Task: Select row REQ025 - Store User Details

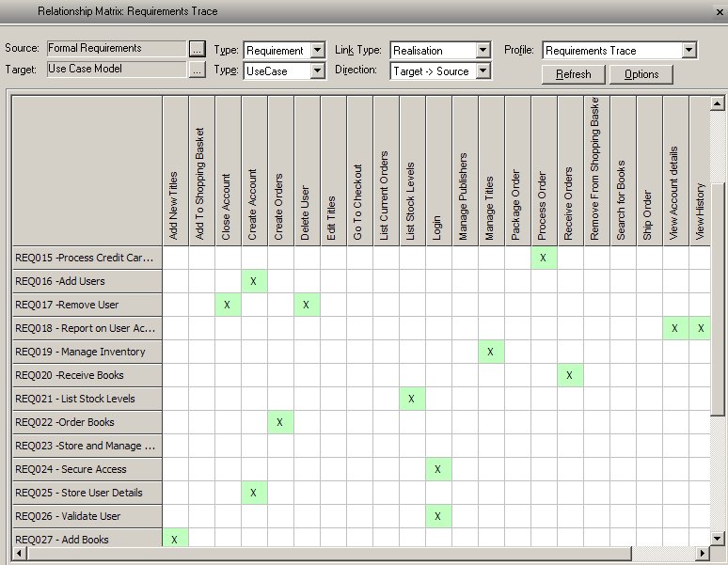Action: coord(87,493)
